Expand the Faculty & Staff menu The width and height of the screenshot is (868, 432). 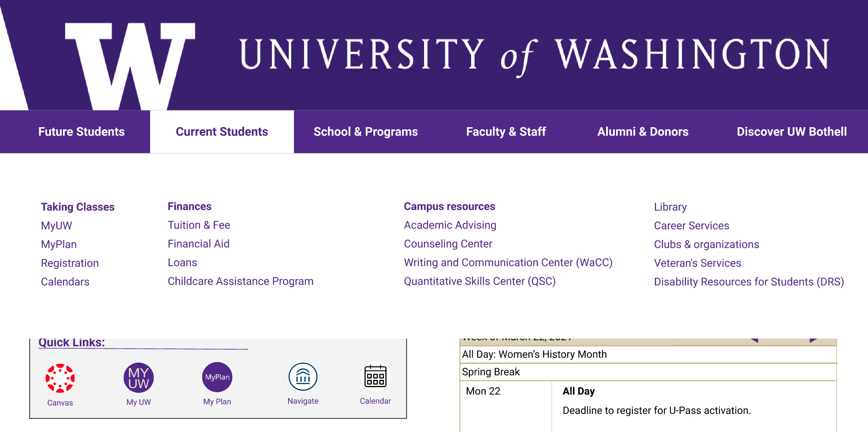point(506,131)
